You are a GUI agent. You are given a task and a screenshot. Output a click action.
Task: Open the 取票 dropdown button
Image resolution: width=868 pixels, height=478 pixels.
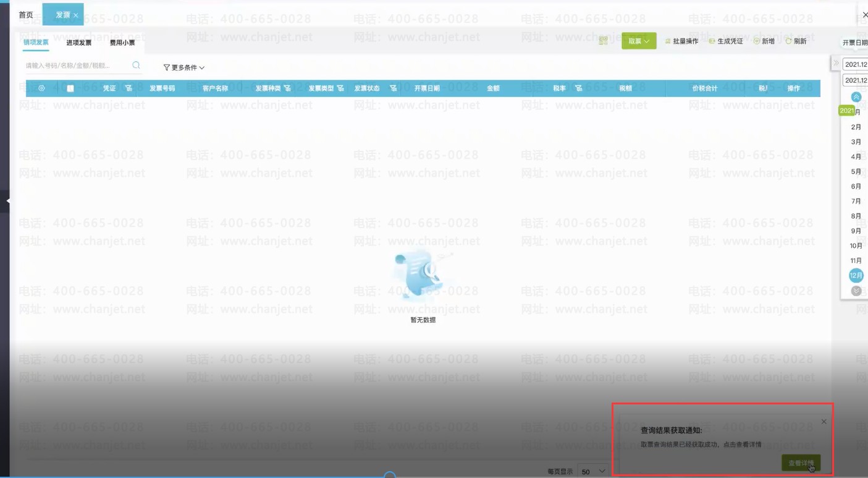click(x=639, y=41)
